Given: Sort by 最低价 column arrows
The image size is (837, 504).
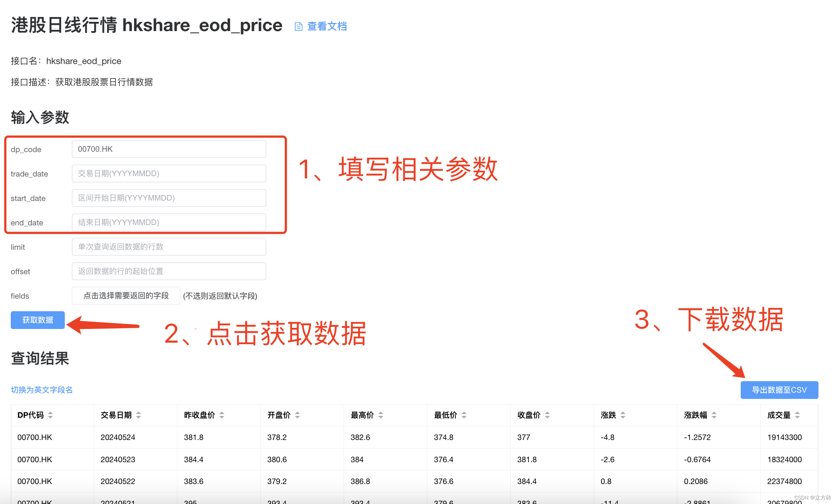Looking at the screenshot, I should [x=464, y=415].
